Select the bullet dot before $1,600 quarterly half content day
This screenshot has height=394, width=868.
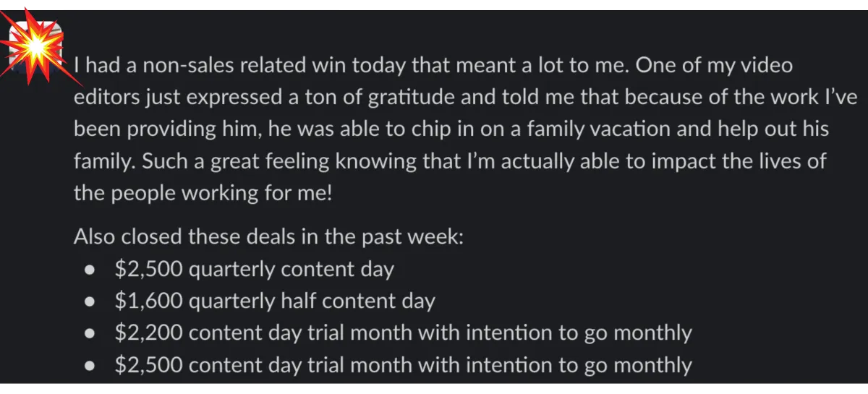pyautogui.click(x=90, y=302)
